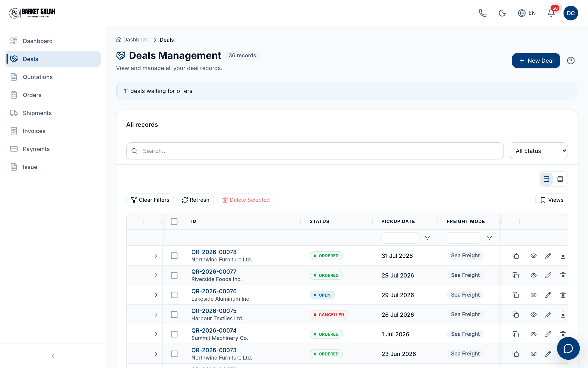
Task: Focus the Search records field
Action: click(x=315, y=151)
